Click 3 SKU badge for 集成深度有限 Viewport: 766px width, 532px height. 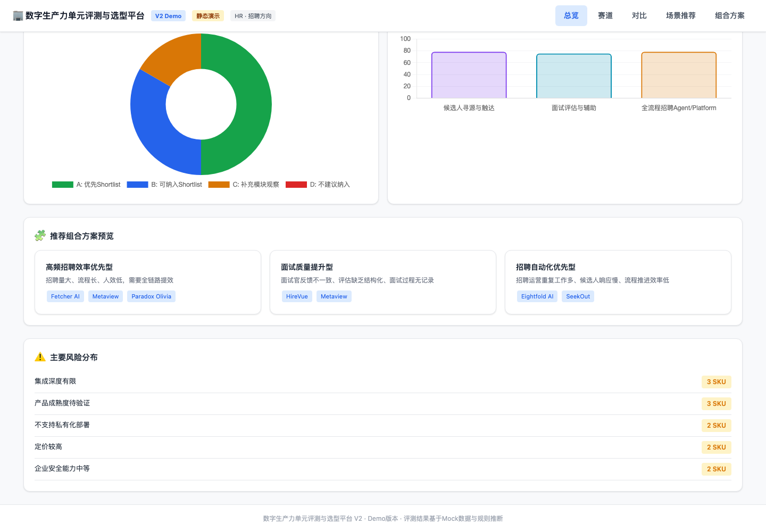point(717,382)
